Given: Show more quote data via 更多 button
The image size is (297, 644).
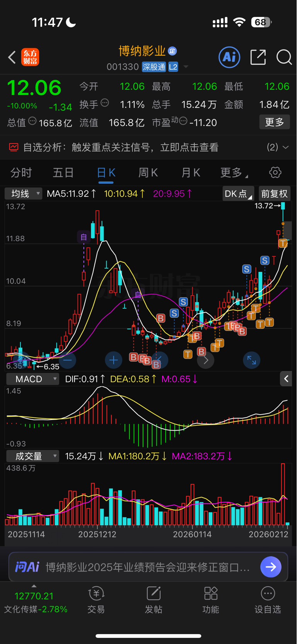Looking at the screenshot, I should tap(275, 122).
